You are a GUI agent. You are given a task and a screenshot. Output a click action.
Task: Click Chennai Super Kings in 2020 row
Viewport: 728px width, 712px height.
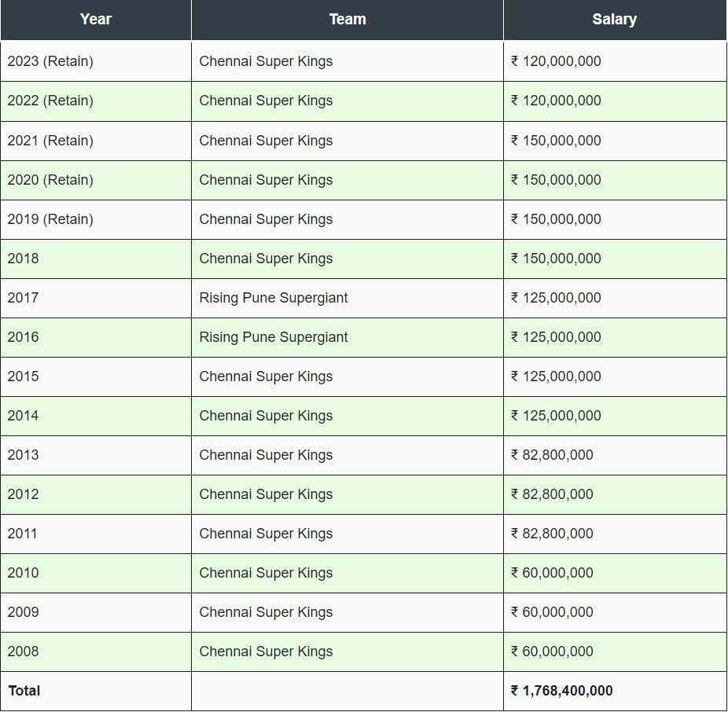point(266,180)
